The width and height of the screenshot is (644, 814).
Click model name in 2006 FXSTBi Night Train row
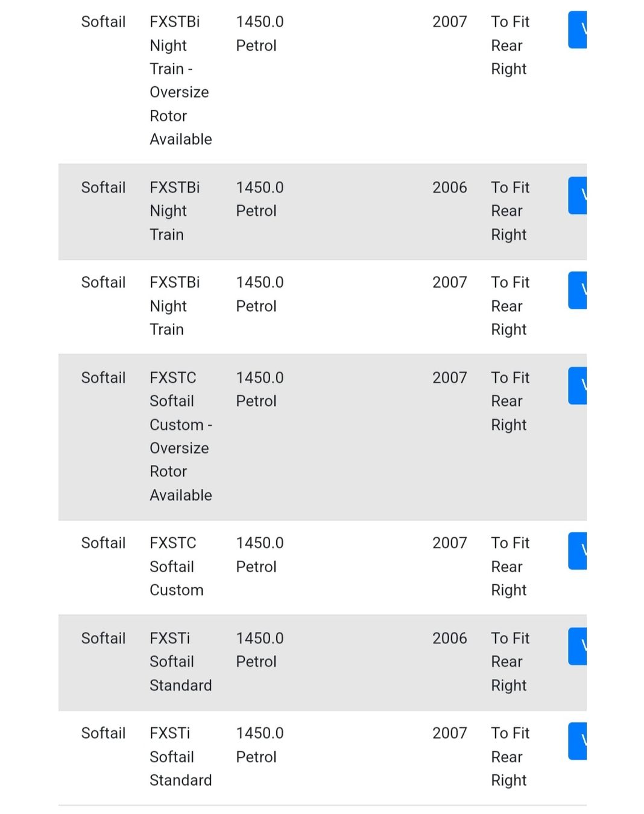tap(174, 211)
